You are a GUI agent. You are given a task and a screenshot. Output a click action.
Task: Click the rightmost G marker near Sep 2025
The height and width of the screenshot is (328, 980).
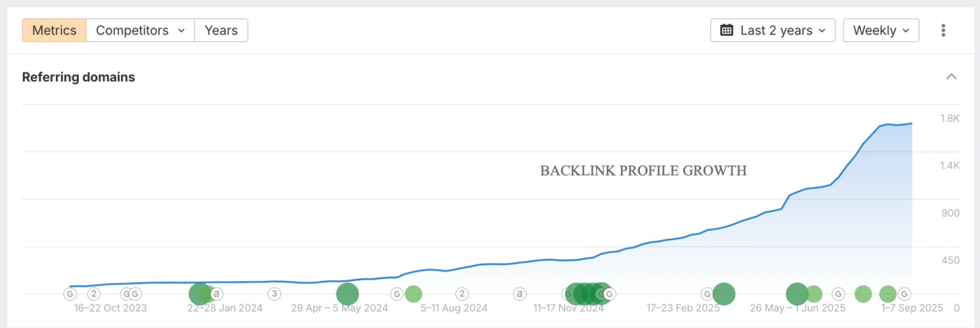(x=904, y=294)
